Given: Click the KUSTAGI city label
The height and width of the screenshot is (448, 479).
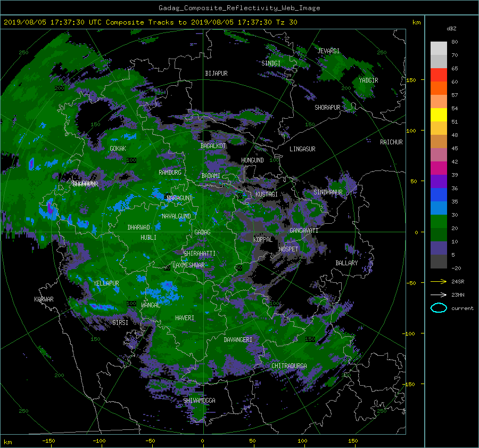Looking at the screenshot, I should pos(267,194).
